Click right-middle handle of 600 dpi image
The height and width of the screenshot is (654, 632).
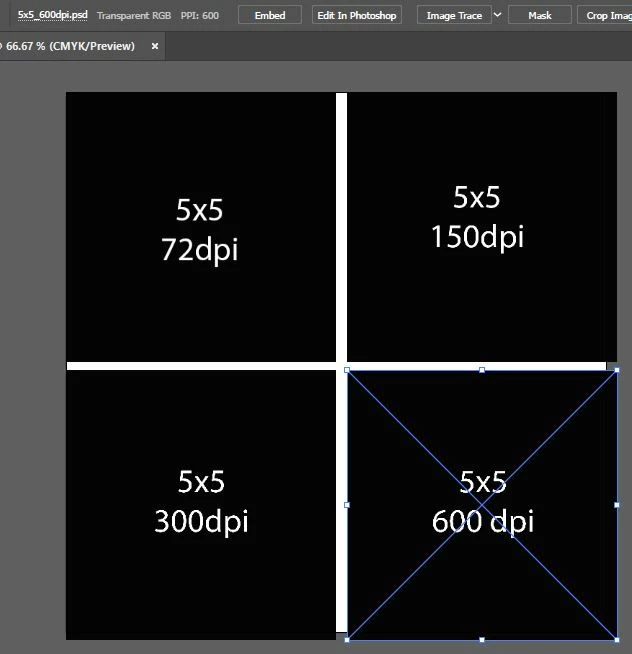(x=617, y=505)
